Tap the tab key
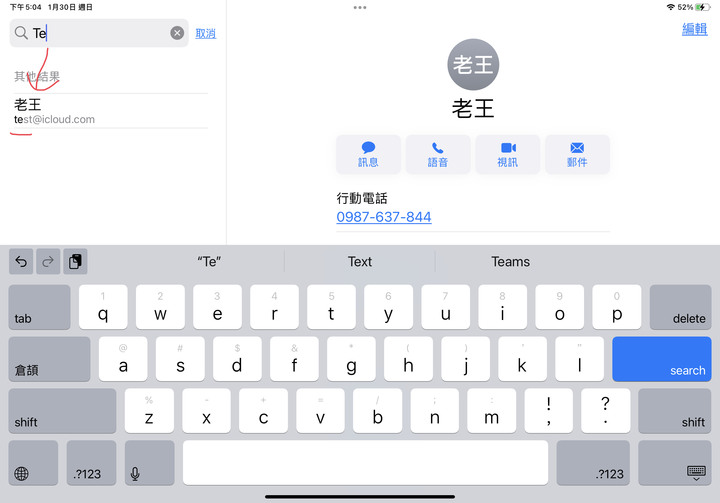The height and width of the screenshot is (503, 720). click(39, 307)
